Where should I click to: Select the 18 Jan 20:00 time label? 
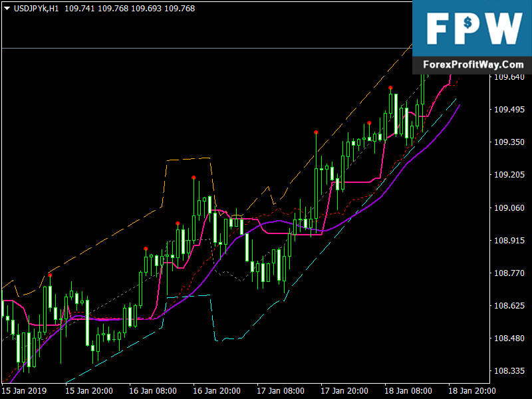(x=472, y=391)
